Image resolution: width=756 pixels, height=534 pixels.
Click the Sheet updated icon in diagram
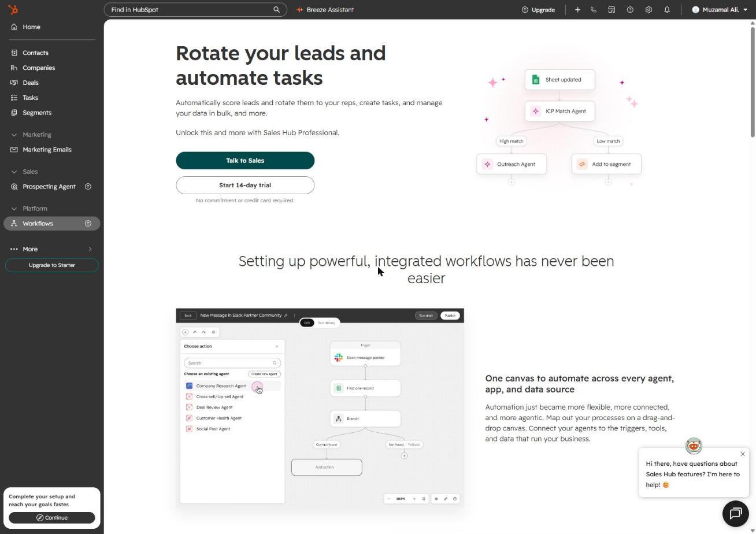coord(536,80)
